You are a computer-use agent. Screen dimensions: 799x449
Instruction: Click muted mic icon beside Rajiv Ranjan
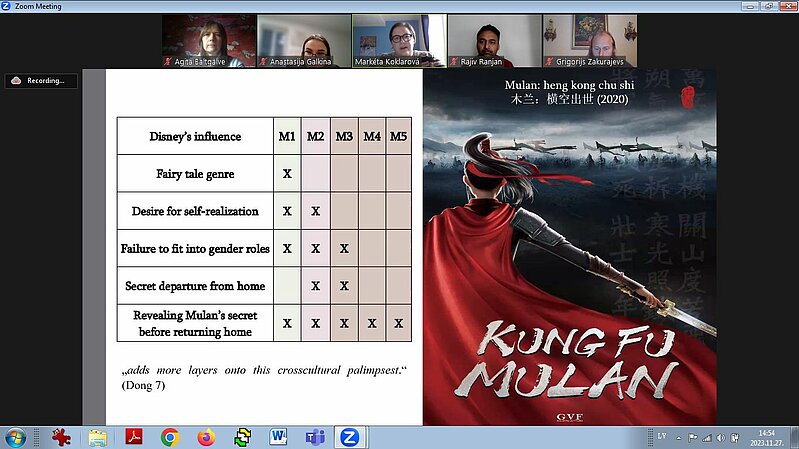(454, 62)
